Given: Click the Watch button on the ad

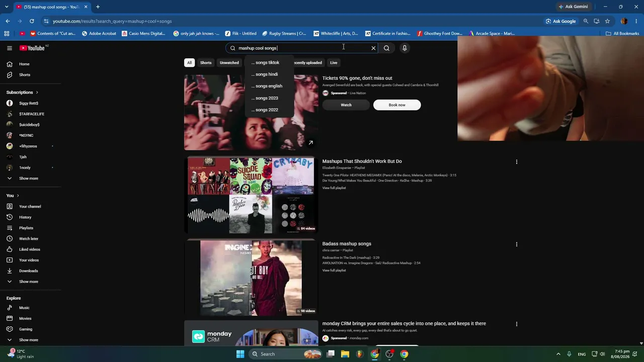Looking at the screenshot, I should (x=346, y=105).
